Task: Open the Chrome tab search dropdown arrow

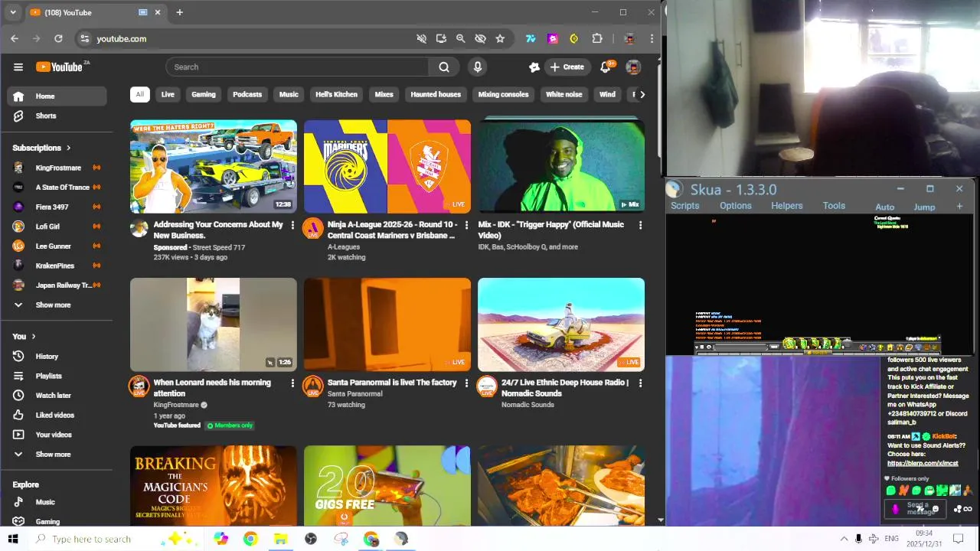Action: (12, 12)
